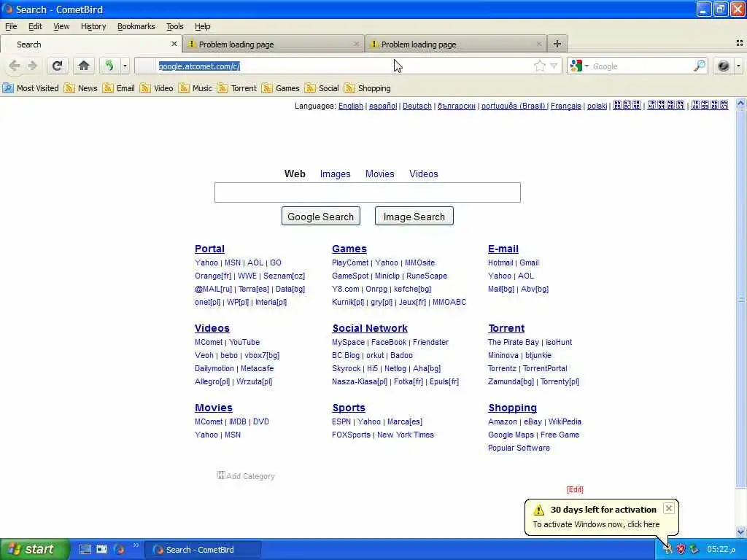Switch language to español
This screenshot has width=747, height=560.
coord(383,106)
